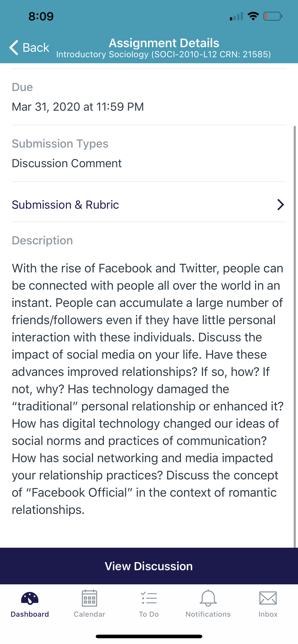
Task: Tap the cellular signal bars icon
Action: point(236,16)
